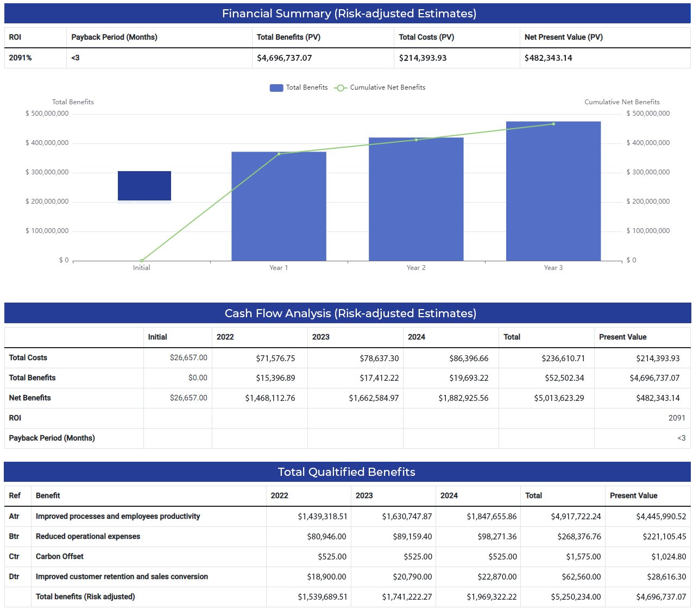The height and width of the screenshot is (616, 693).
Task: Click the Btr total value $268,376.76
Action: pos(579,537)
